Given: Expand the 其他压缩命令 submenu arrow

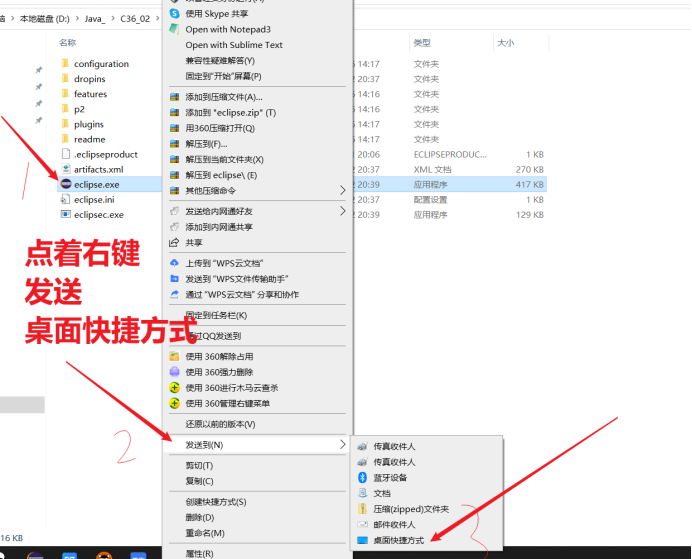Looking at the screenshot, I should tap(342, 191).
